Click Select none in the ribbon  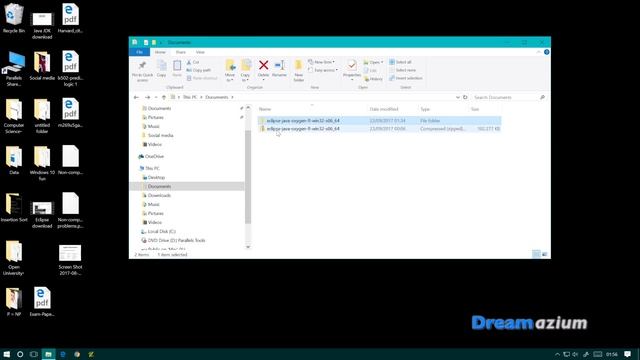402,70
